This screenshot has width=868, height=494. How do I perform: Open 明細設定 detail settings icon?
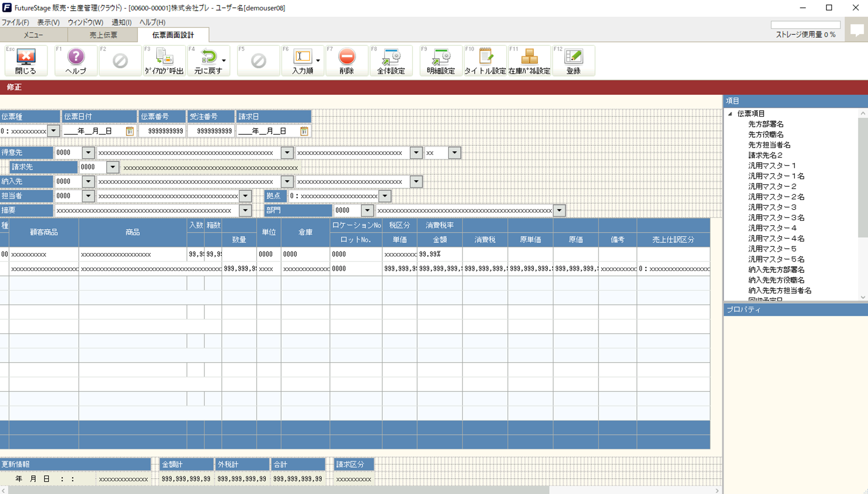coord(440,60)
